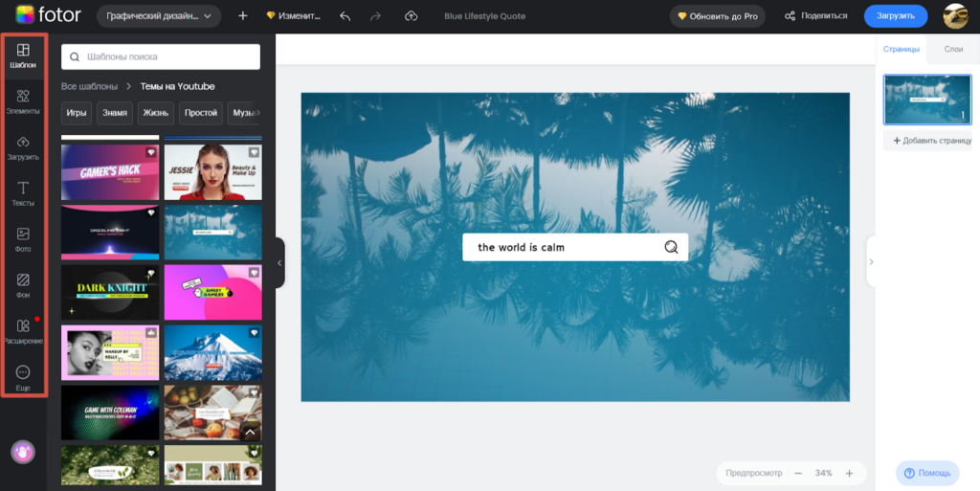Screen dimensions: 980x491
Task: Open the Графический дизайн dropdown
Action: 159,16
